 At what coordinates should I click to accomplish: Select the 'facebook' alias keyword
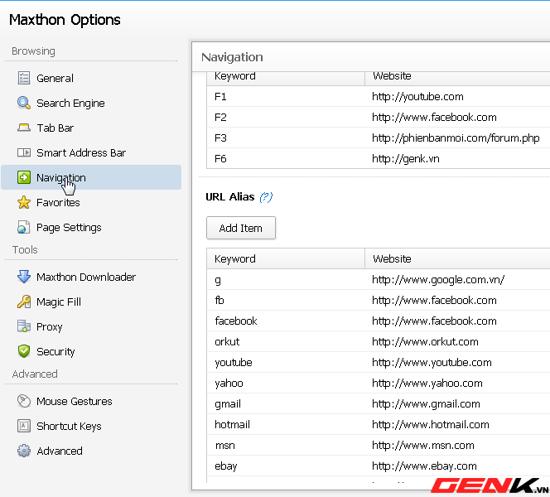(x=236, y=321)
